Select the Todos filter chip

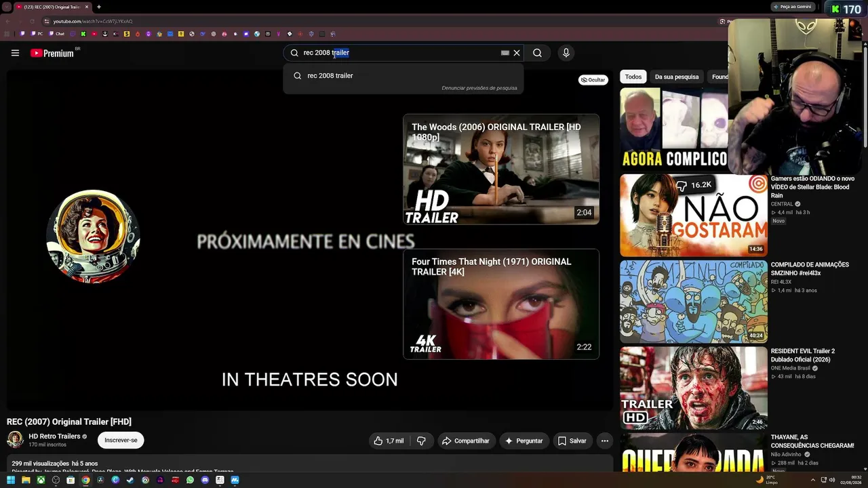point(633,77)
